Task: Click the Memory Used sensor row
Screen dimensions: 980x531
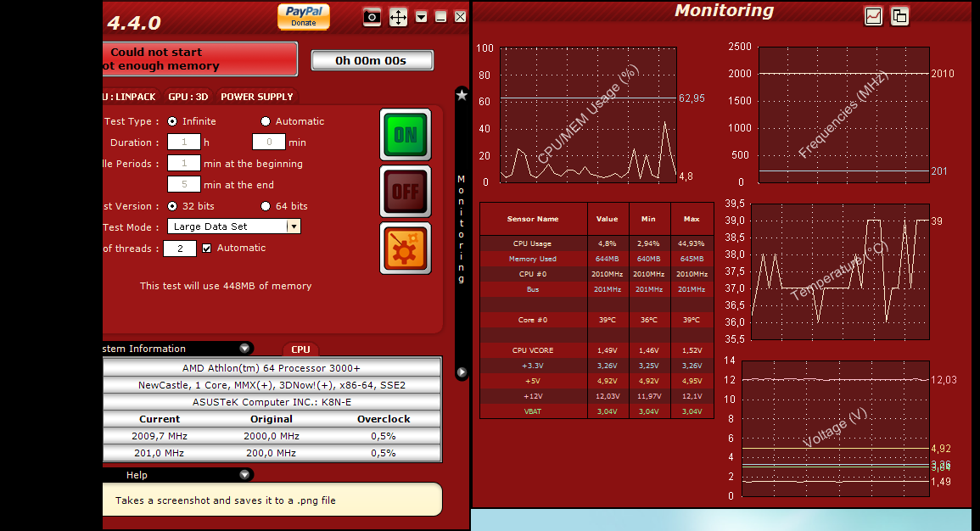Action: coord(596,259)
